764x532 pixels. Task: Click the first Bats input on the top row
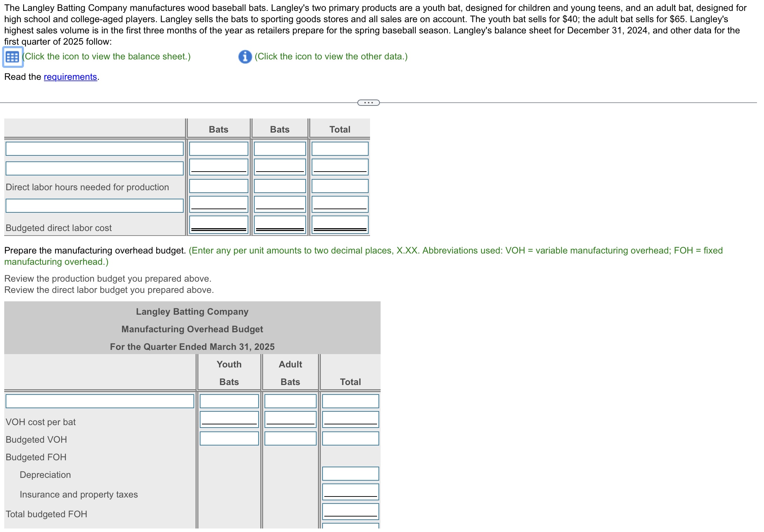(219, 148)
